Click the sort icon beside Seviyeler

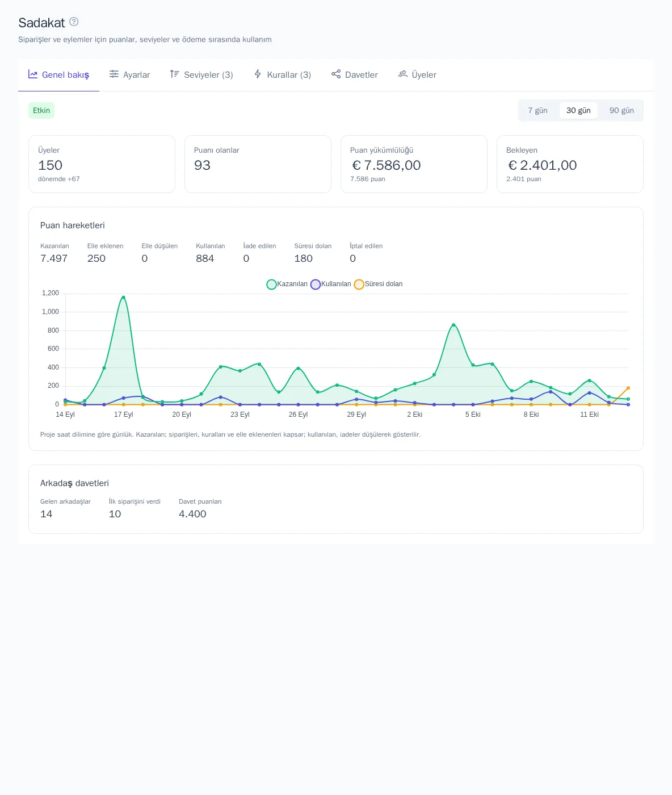pyautogui.click(x=175, y=74)
